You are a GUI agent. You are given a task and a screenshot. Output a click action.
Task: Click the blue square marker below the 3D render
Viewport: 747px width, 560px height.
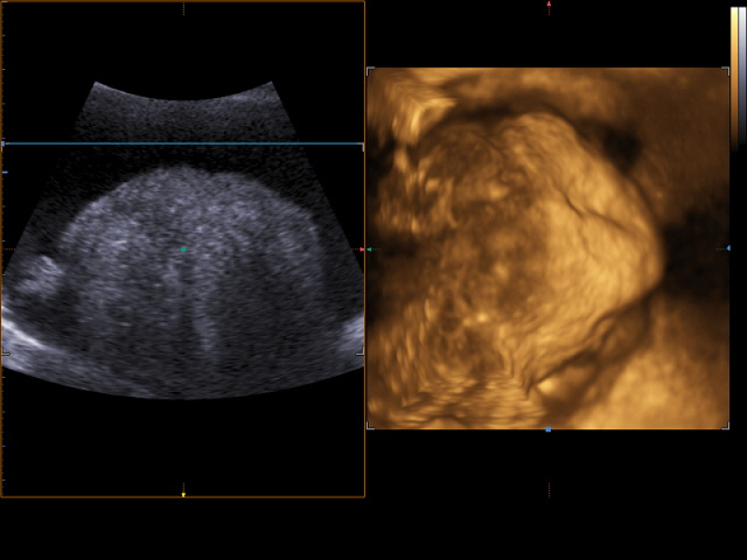tap(548, 430)
